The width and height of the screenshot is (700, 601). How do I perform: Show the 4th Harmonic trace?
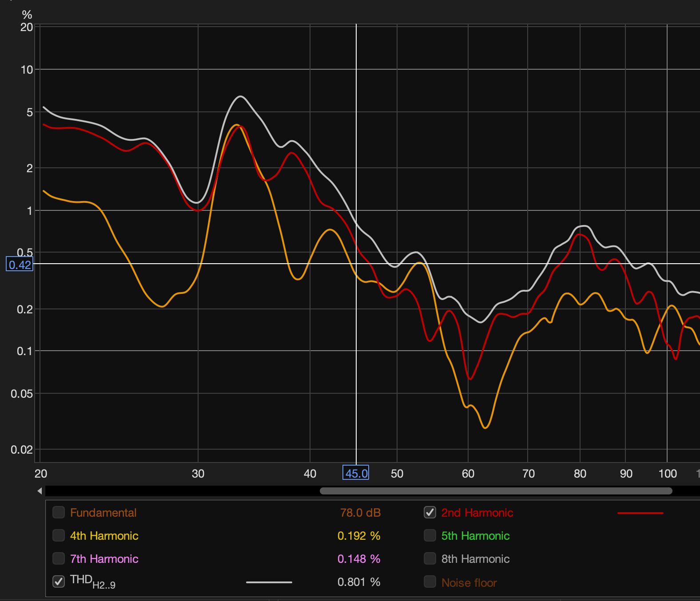point(59,535)
